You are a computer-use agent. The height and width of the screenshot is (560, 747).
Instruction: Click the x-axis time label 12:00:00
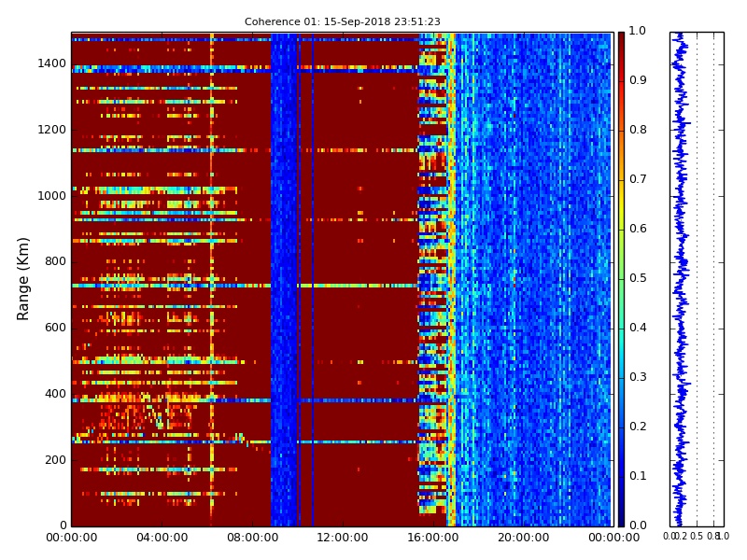tap(342, 538)
